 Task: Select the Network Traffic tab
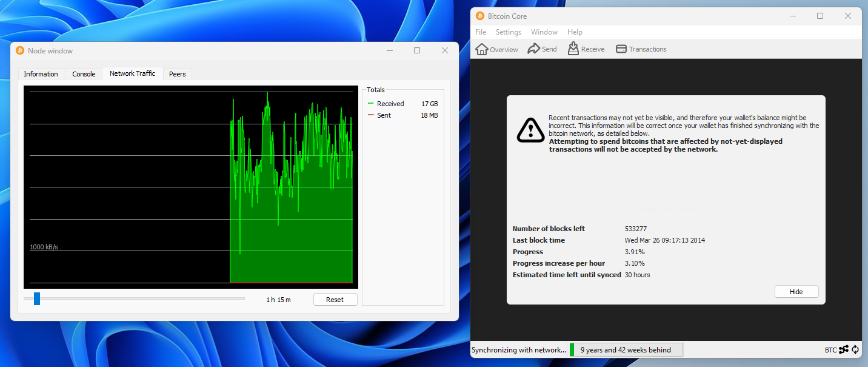click(x=132, y=73)
